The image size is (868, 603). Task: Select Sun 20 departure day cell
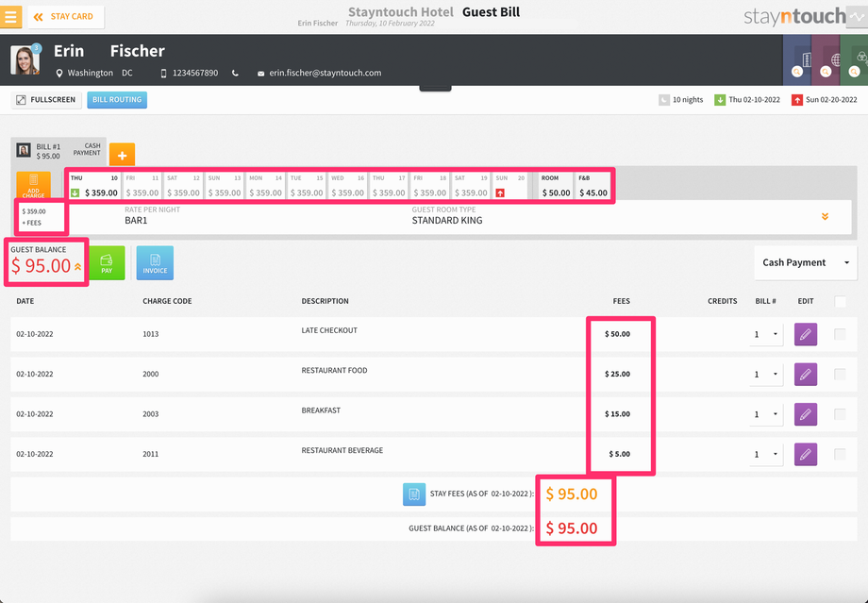(x=509, y=186)
